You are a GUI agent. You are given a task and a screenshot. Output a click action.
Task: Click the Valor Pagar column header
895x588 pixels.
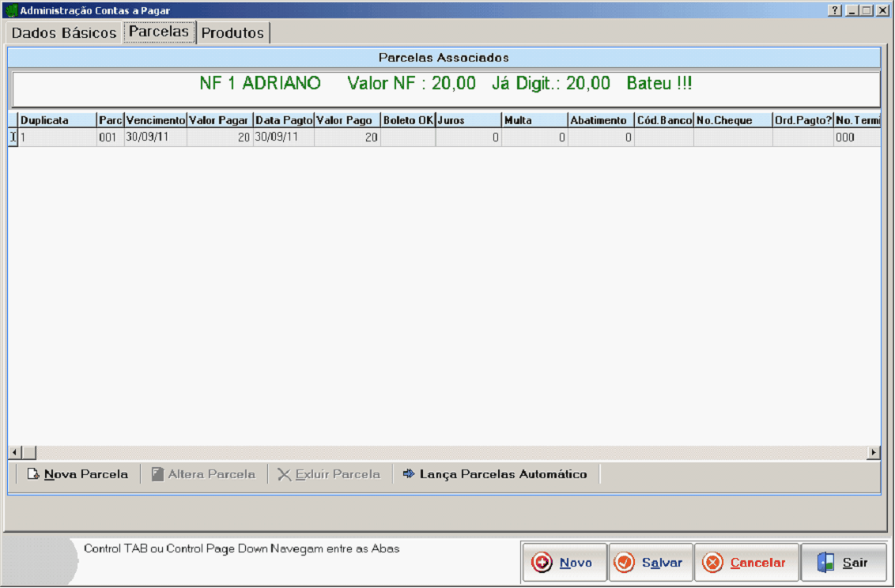coord(219,120)
